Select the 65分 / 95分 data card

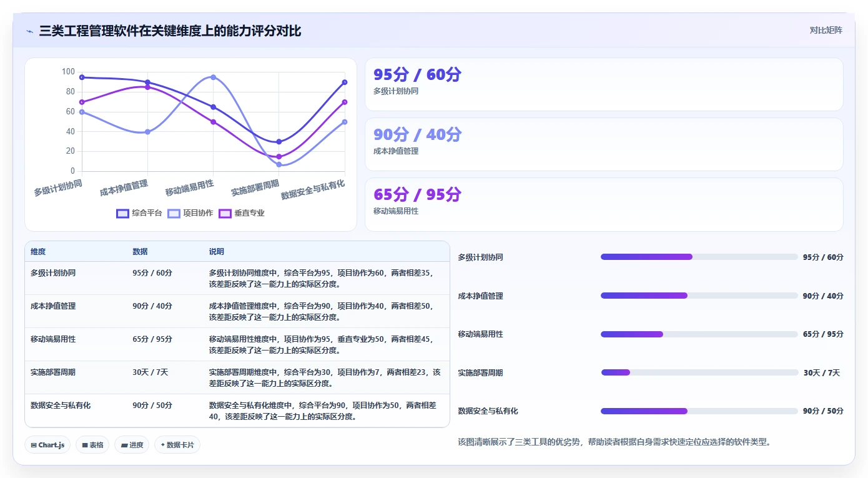pyautogui.click(x=604, y=204)
